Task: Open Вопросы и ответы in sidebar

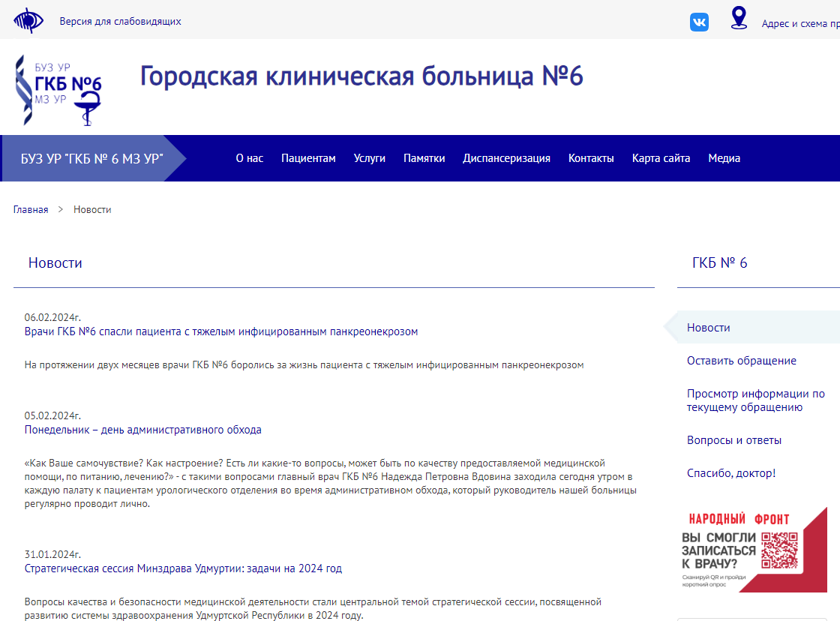Action: [x=734, y=440]
